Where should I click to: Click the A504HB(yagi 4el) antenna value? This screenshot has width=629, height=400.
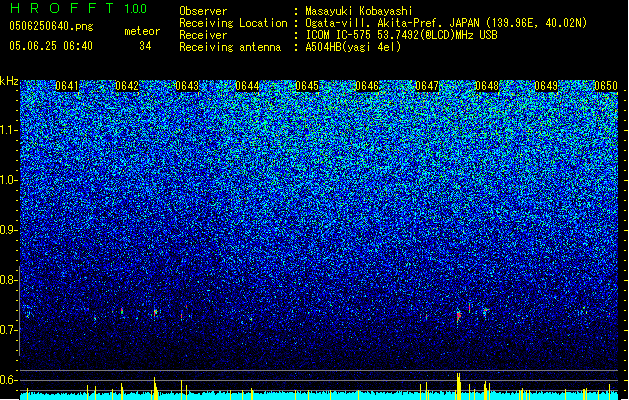click(353, 47)
